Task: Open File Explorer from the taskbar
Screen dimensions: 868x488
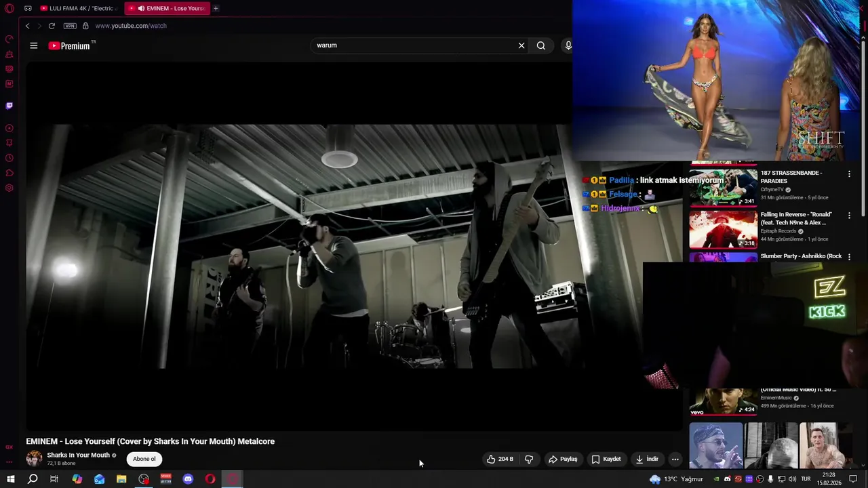Action: [x=121, y=479]
